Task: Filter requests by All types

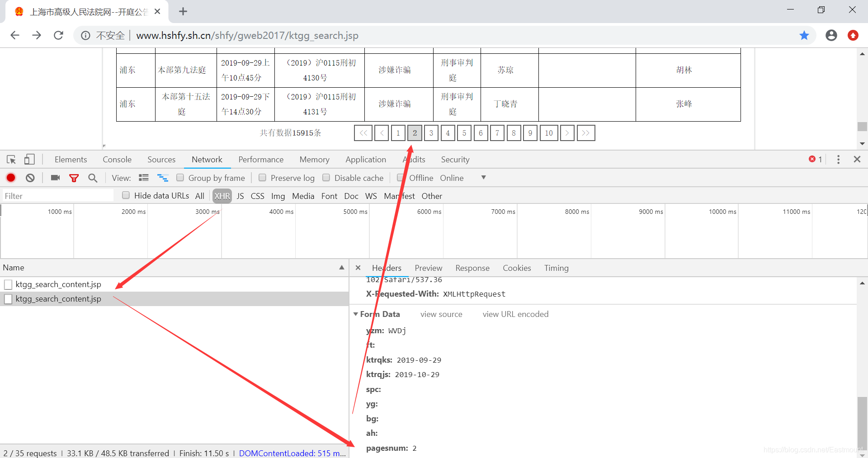Action: pyautogui.click(x=200, y=196)
